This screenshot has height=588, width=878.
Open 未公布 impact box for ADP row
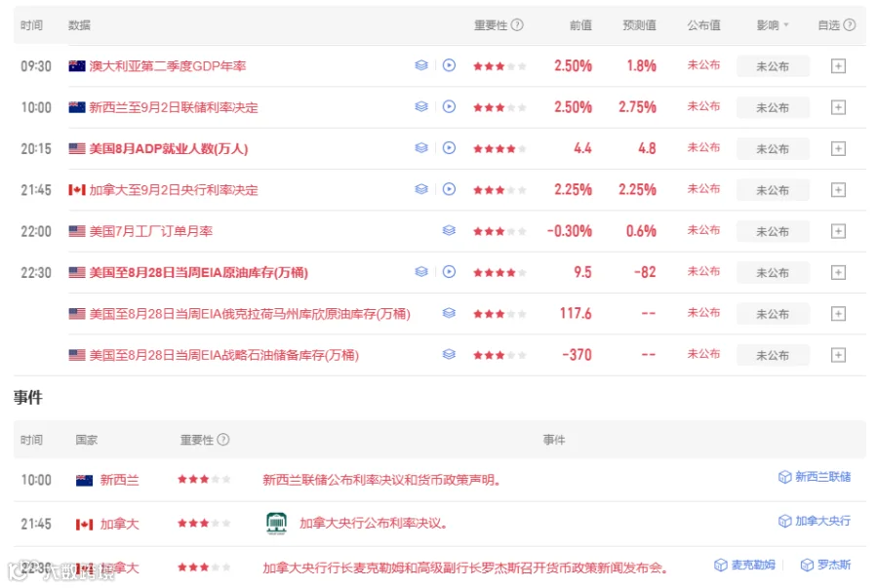coord(773,149)
